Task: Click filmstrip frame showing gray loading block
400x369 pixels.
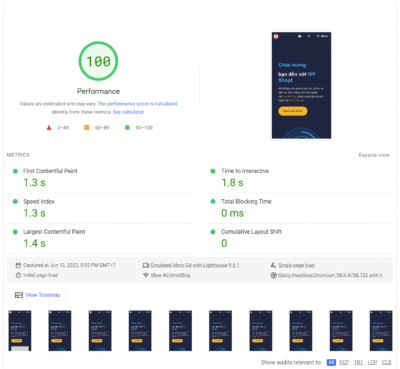Action: 20,331
